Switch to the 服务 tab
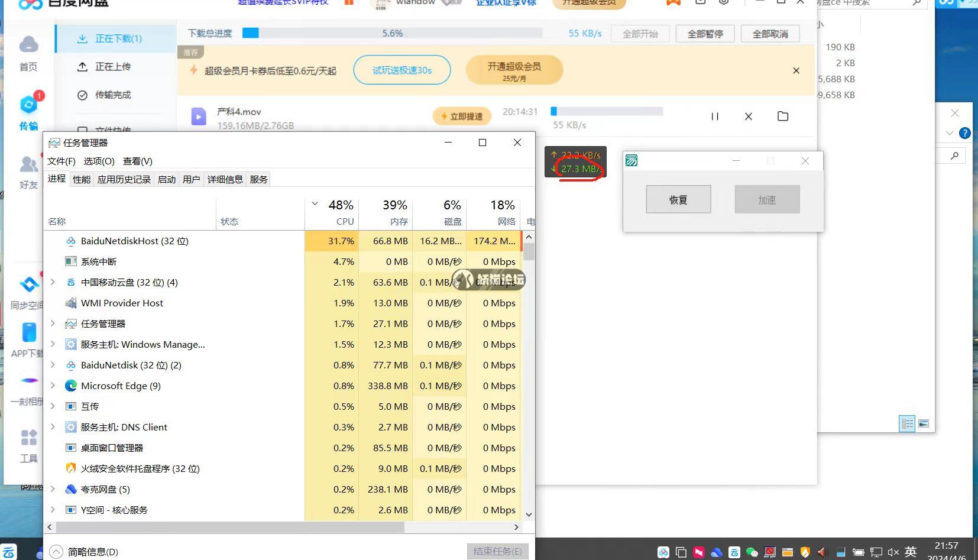This screenshot has height=560, width=978. tap(259, 179)
